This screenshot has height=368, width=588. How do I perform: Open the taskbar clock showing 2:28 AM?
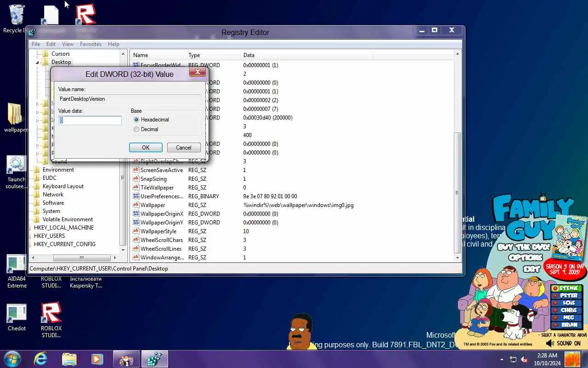[546, 359]
